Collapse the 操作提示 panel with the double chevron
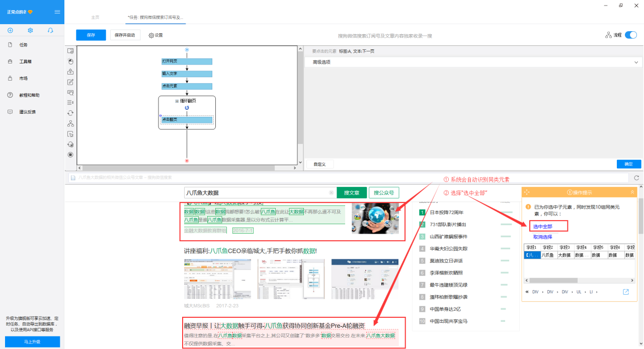Screen dimensions: 644x349 pyautogui.click(x=632, y=192)
